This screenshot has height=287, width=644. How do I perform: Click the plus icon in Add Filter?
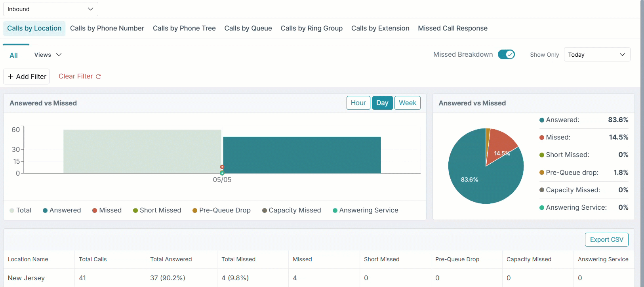point(11,77)
